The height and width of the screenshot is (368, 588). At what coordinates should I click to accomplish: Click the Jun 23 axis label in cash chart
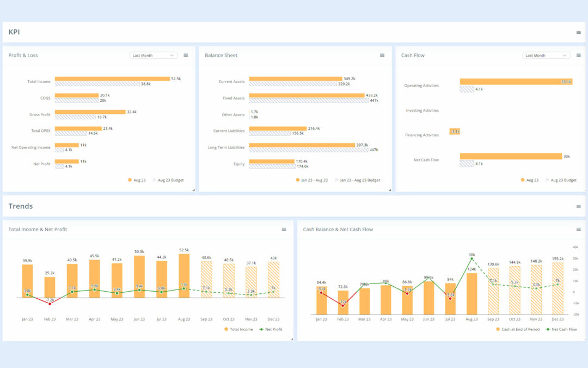428,319
